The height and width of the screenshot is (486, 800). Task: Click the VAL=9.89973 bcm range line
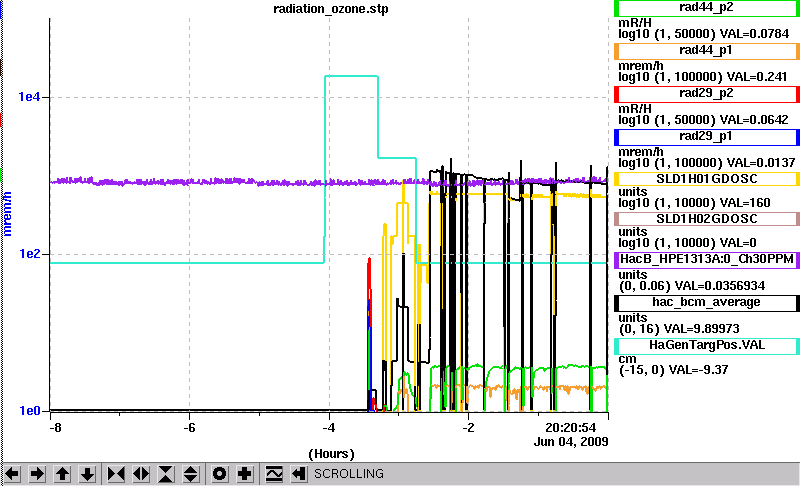(x=679, y=329)
